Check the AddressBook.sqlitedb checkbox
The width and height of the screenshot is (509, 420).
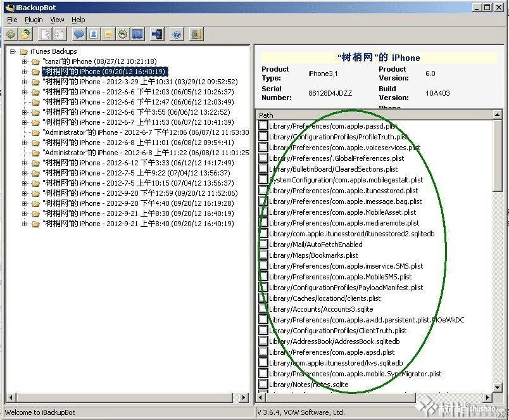[263, 341]
